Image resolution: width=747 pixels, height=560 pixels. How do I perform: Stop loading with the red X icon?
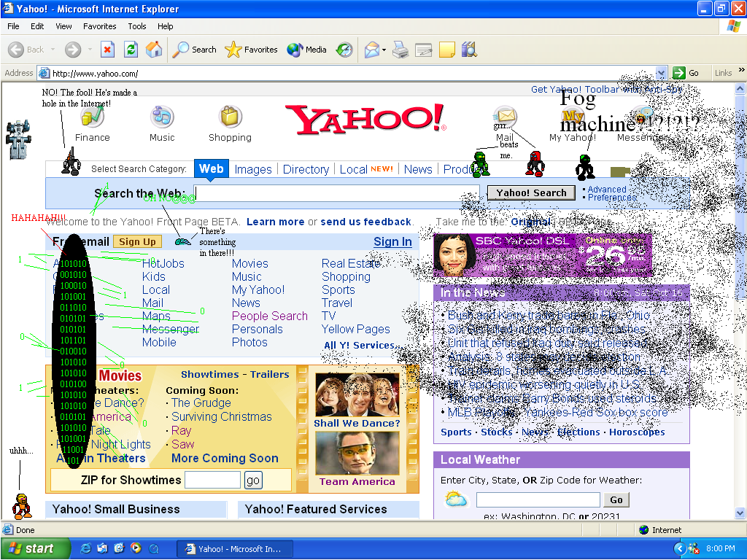tap(108, 50)
